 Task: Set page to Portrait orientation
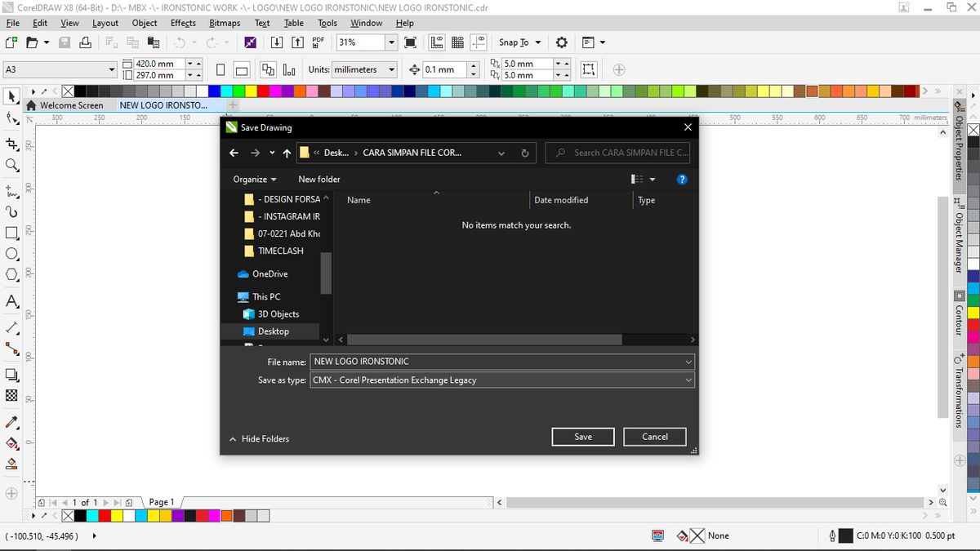pyautogui.click(x=221, y=69)
